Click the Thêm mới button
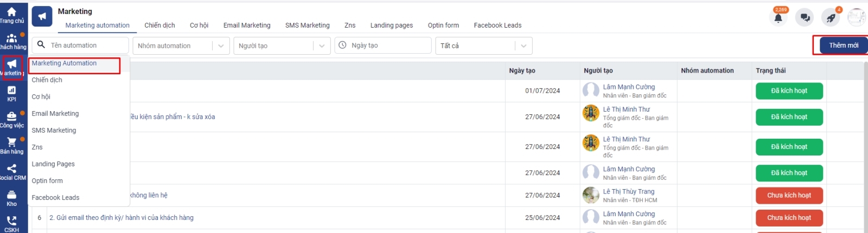This screenshot has height=233, width=868. click(843, 46)
